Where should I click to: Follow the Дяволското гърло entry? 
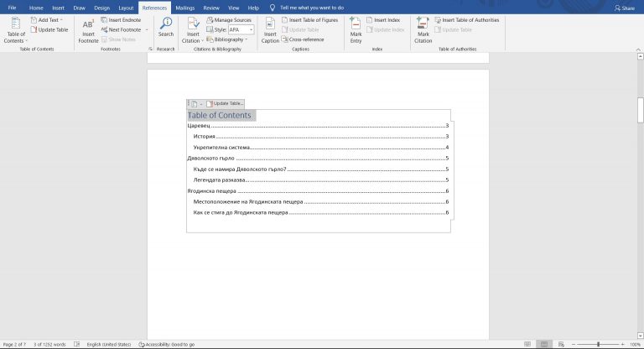[318, 159]
